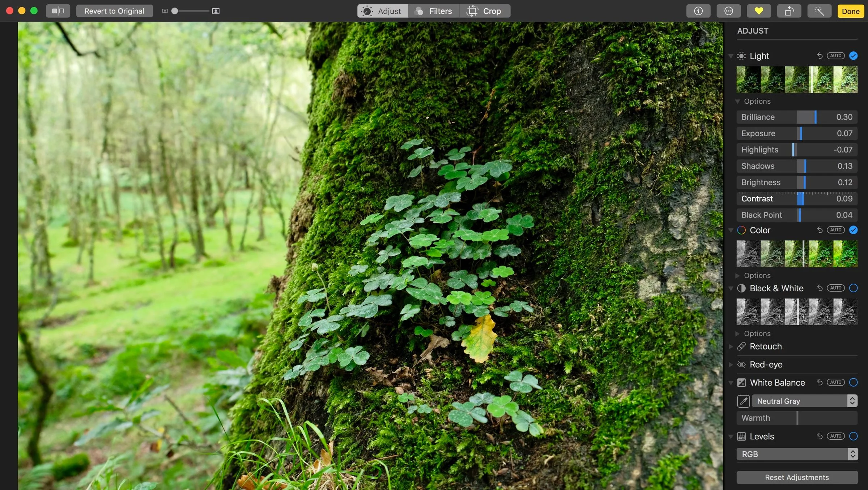
Task: Click the large image zoom-in icon
Action: (x=216, y=11)
